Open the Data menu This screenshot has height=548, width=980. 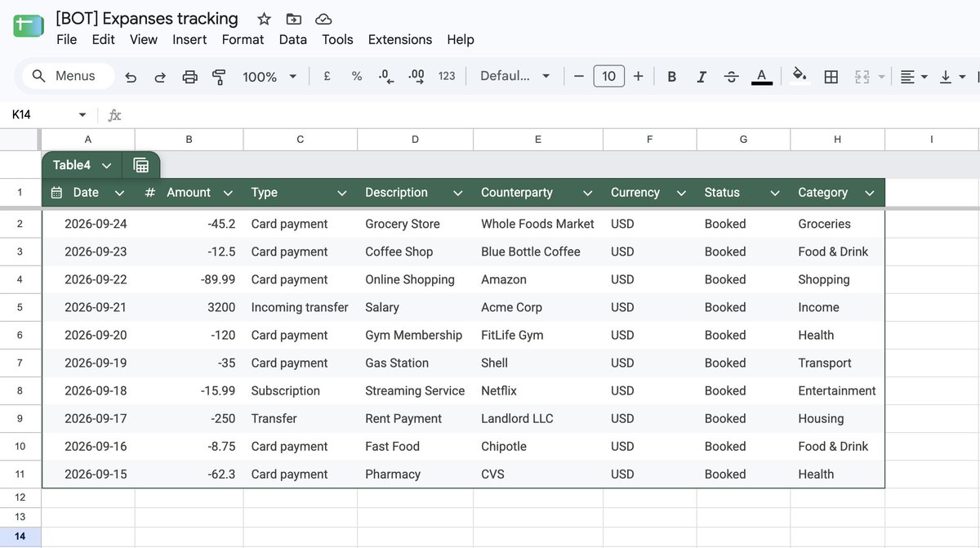[293, 39]
